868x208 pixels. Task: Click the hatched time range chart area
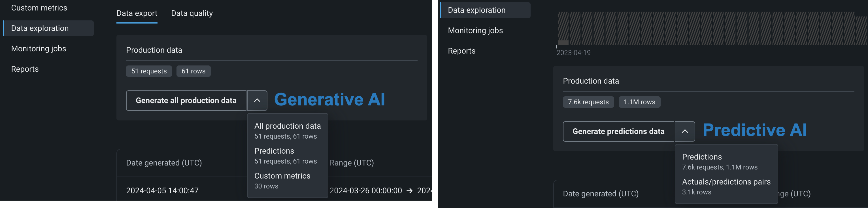pos(708,28)
